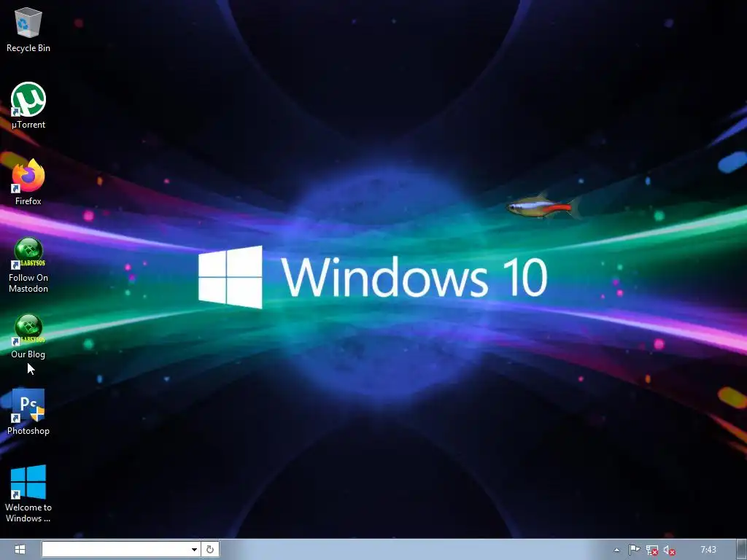The image size is (747, 560).
Task: Select the Photoshop desktop shortcut
Action: click(x=28, y=412)
